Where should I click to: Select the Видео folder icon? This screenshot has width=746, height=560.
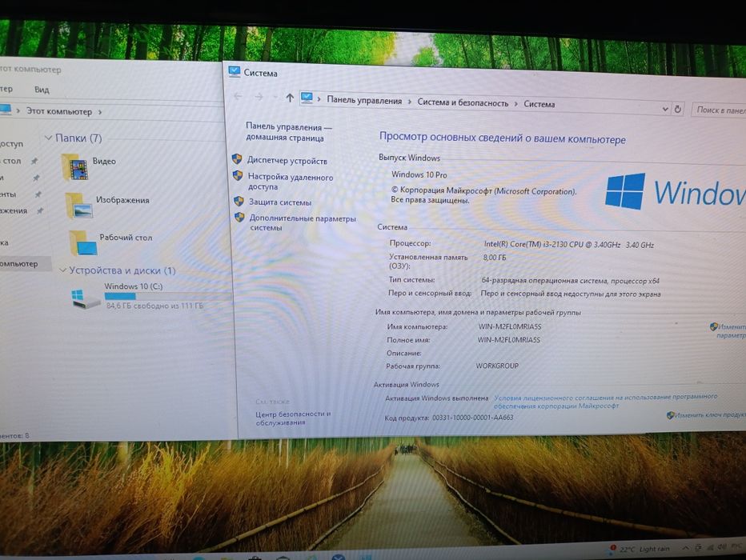click(74, 167)
